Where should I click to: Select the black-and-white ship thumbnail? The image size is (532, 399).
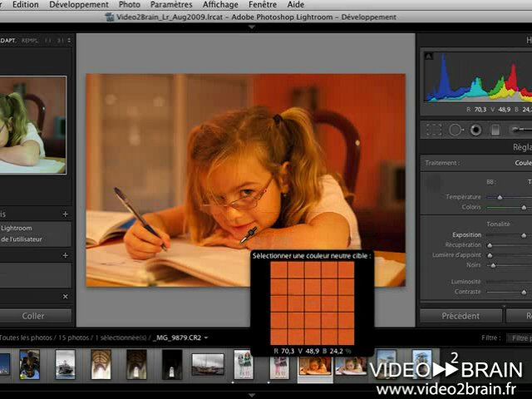(65, 364)
